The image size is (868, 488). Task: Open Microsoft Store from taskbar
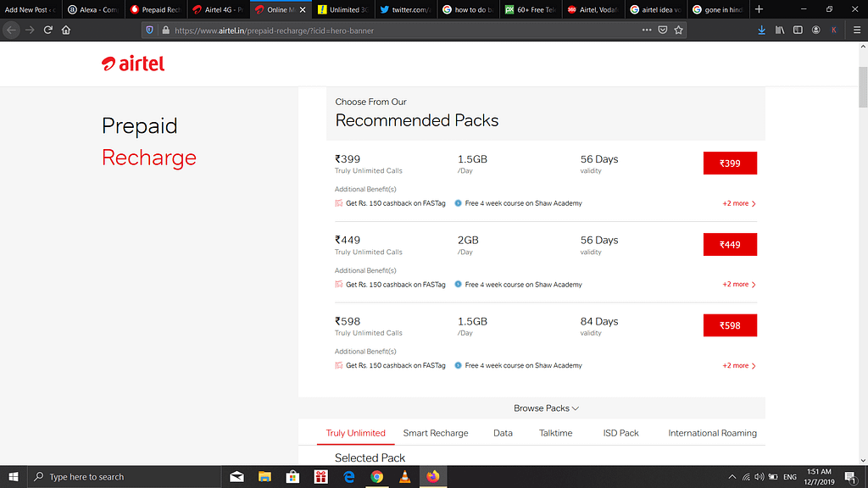292,476
